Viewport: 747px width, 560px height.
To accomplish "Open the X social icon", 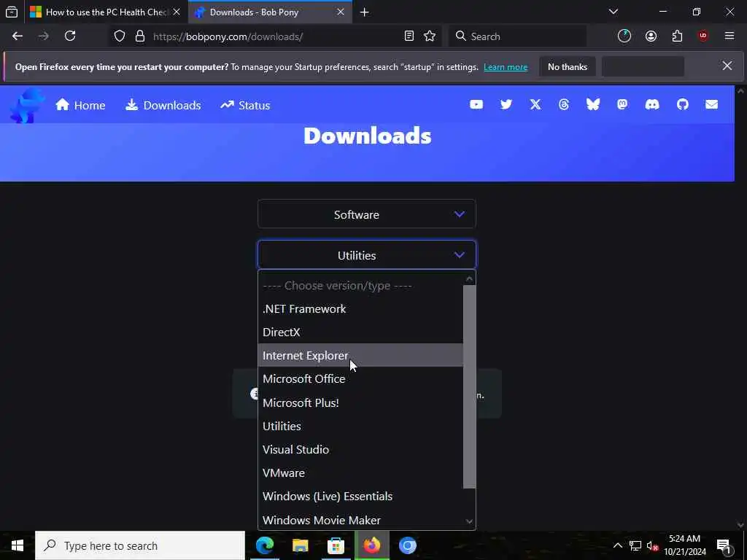I will pos(535,104).
